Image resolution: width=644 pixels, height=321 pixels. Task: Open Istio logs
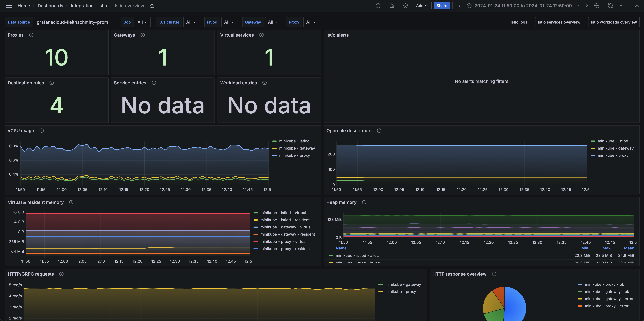[519, 22]
